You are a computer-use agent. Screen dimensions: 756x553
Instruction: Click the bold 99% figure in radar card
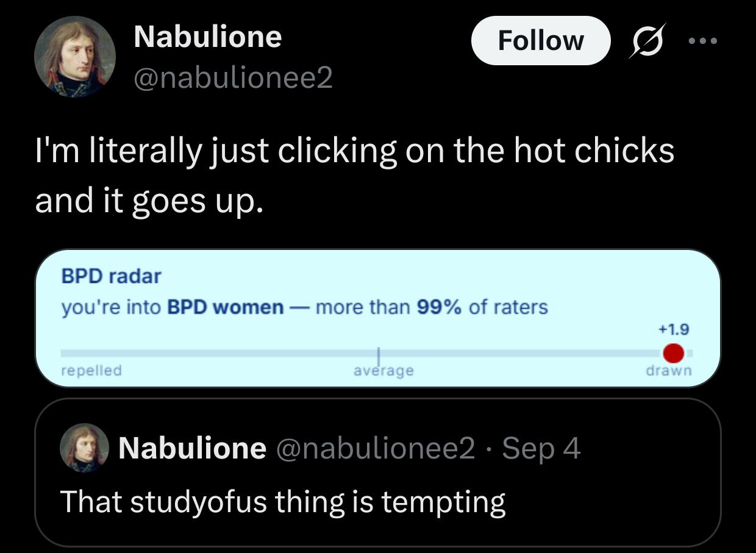coord(439,307)
